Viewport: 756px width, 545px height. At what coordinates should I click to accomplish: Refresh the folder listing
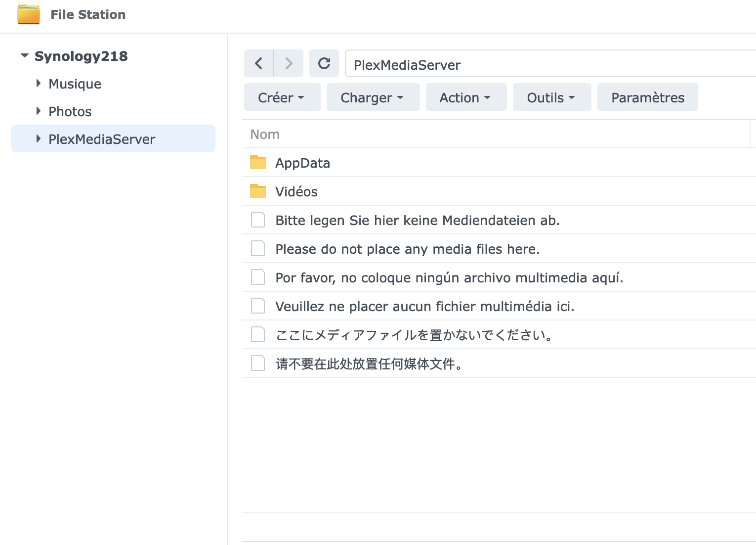tap(324, 63)
